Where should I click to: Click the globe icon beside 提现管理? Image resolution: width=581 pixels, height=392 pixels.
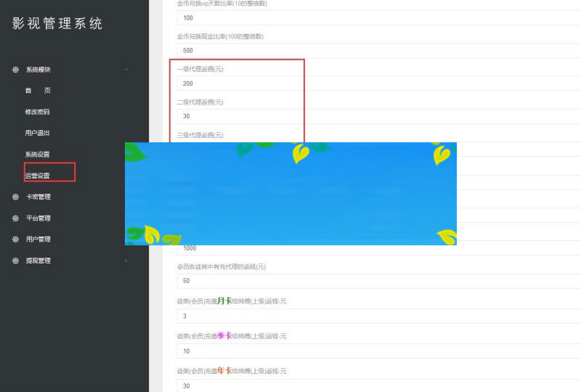point(15,261)
